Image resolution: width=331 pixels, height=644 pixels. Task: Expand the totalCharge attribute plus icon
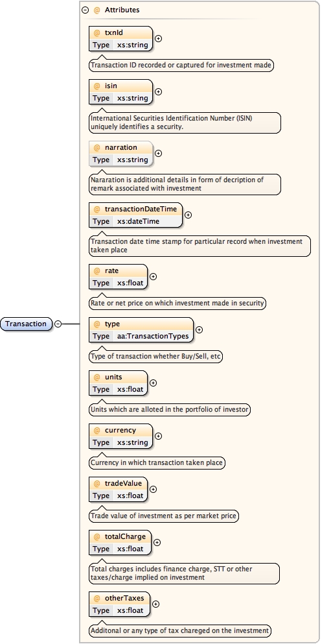point(157,543)
